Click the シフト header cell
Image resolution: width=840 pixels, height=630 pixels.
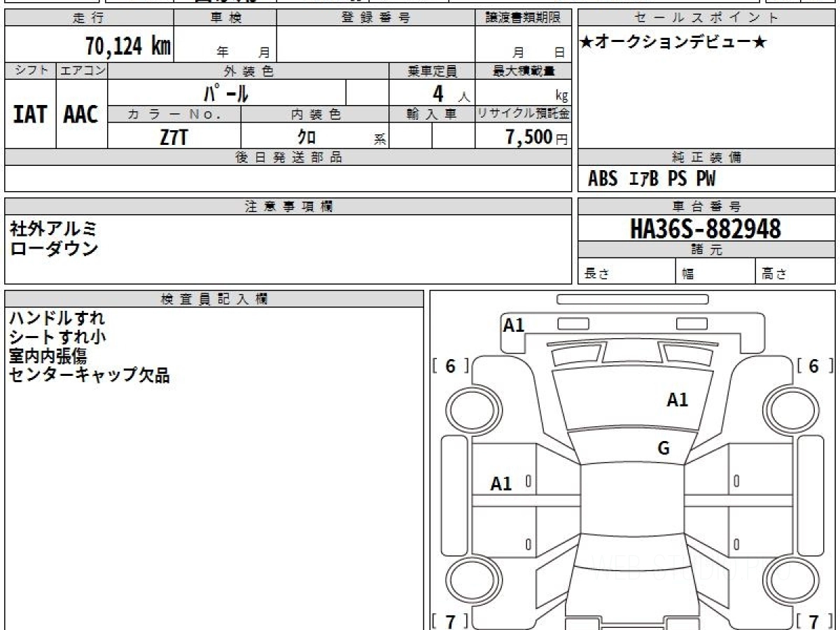[x=30, y=71]
